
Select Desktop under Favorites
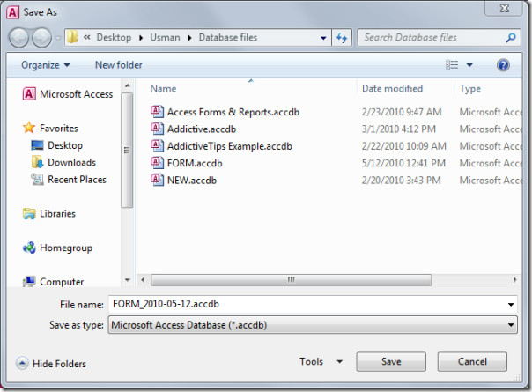coord(56,145)
